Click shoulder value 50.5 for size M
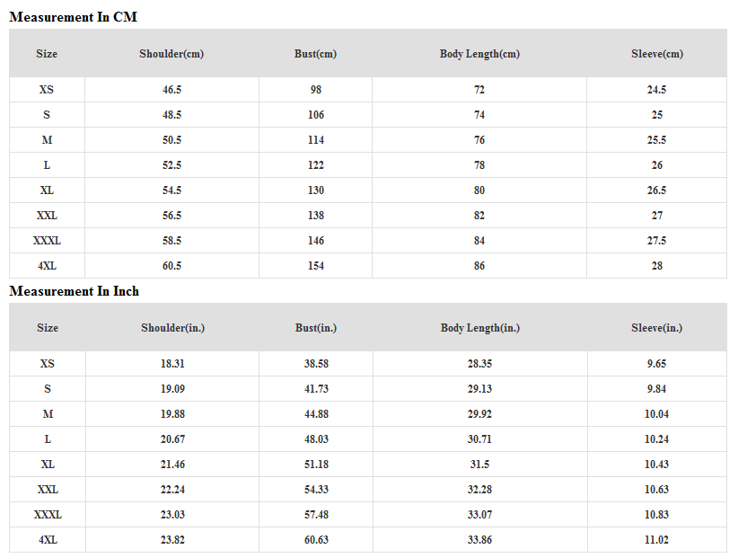Viewport: 756px width, 558px height. pyautogui.click(x=171, y=140)
